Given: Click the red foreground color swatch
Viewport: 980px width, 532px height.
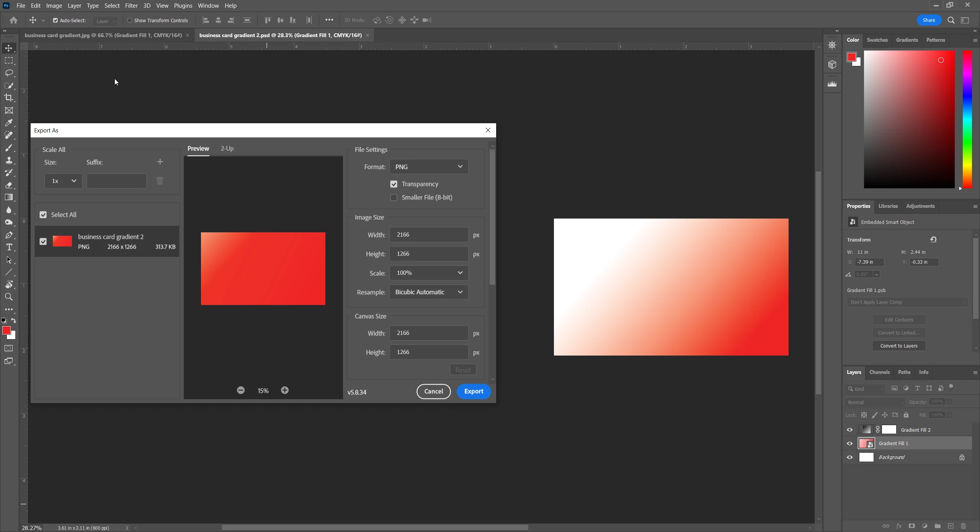Looking at the screenshot, I should point(6,331).
